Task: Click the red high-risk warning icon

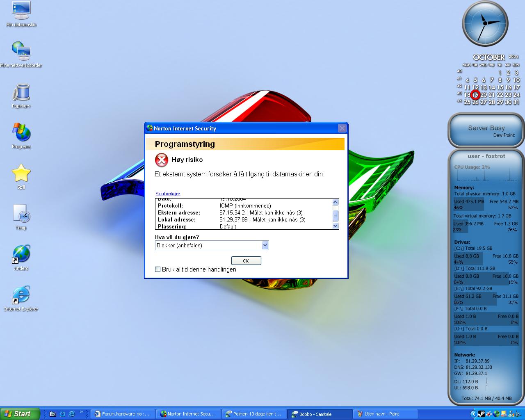Action: pyautogui.click(x=162, y=160)
